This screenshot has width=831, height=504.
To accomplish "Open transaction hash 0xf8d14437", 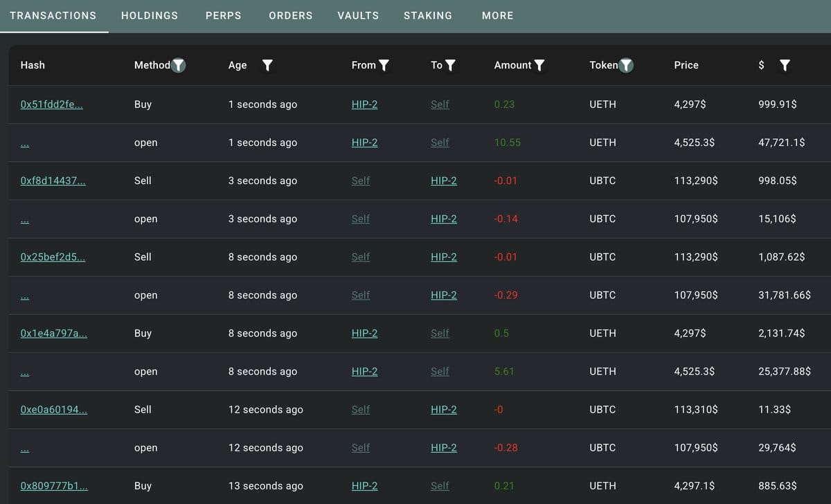I will click(53, 181).
